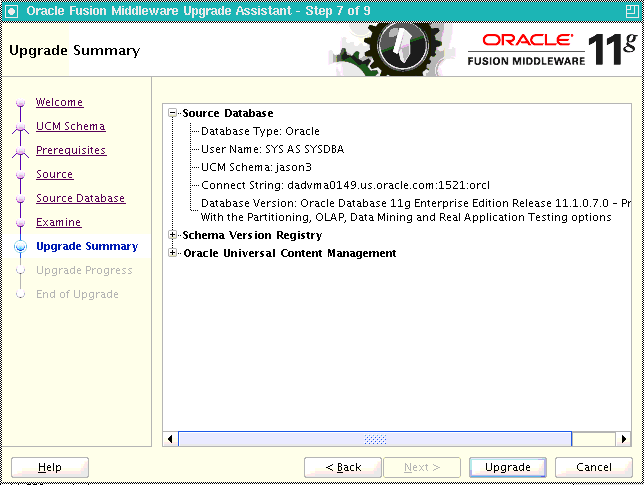Navigate to the Source step

(x=55, y=174)
